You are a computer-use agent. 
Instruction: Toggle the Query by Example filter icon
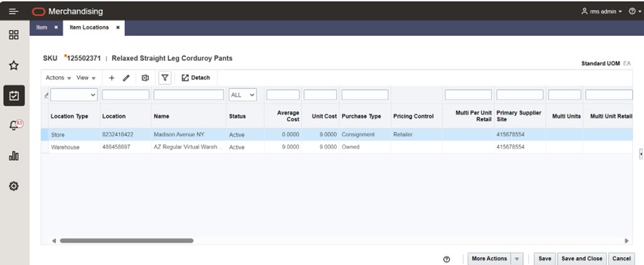point(165,78)
